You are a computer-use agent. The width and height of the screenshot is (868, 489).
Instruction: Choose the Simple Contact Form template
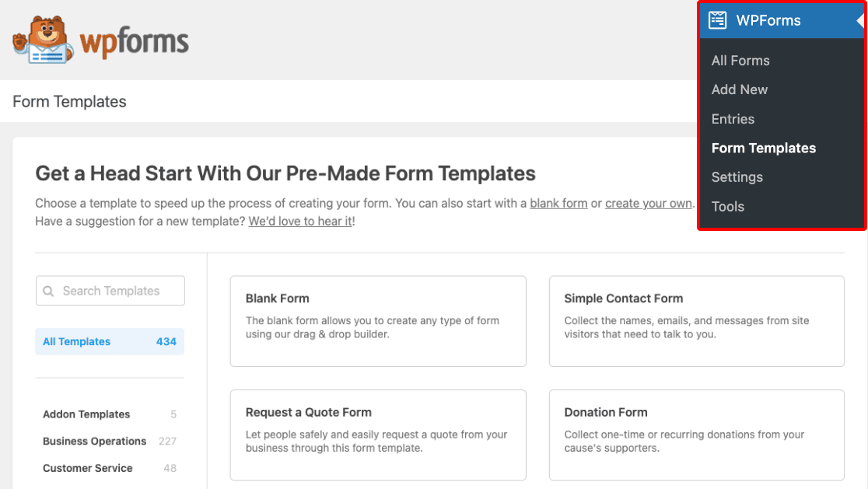point(696,321)
